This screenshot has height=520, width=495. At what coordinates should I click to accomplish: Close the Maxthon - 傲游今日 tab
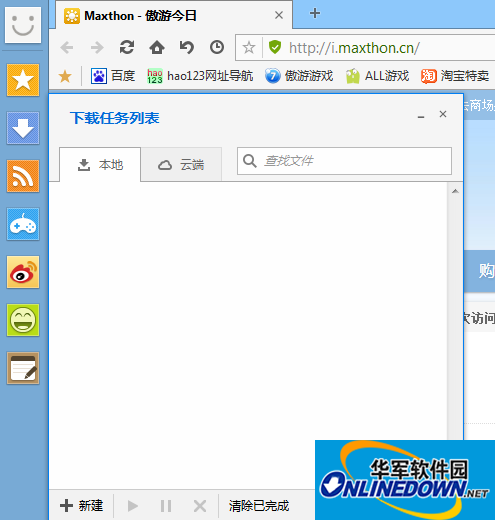click(x=279, y=15)
